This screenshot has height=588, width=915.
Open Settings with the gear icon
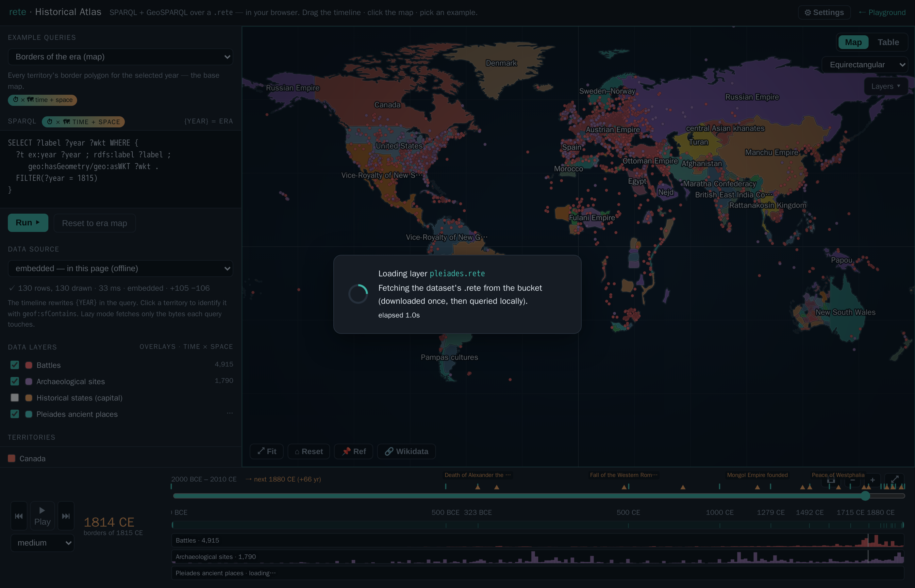coord(824,12)
